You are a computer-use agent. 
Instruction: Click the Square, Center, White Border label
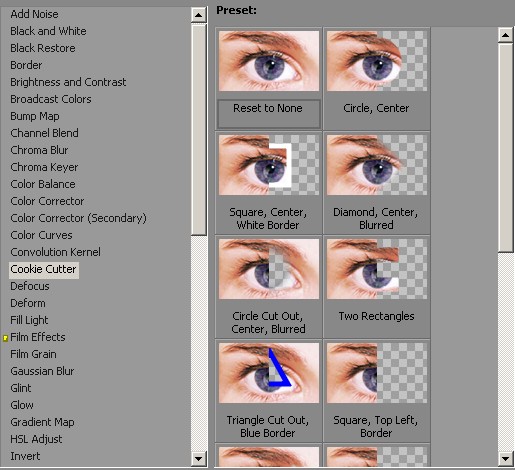click(x=268, y=218)
